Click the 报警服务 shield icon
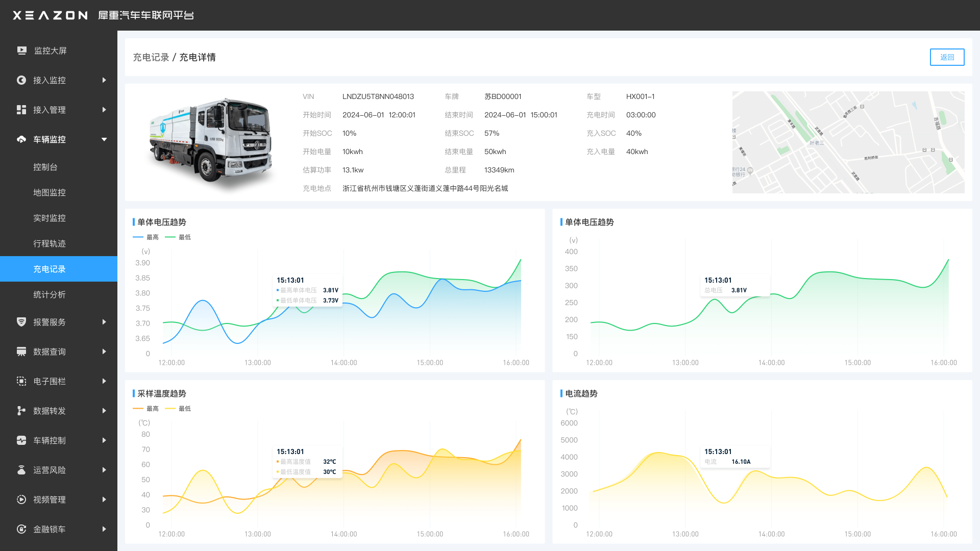The height and width of the screenshot is (551, 980). click(x=21, y=322)
